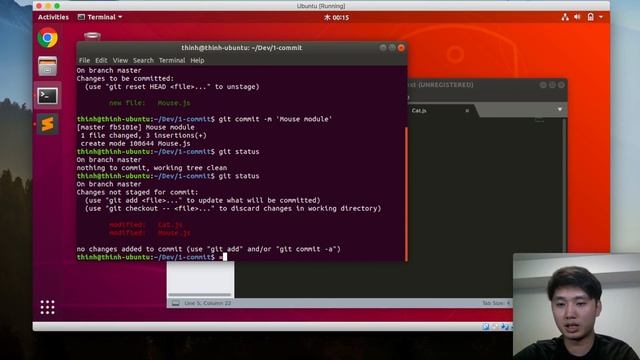Image resolution: width=640 pixels, height=360 pixels.
Task: Open the terminal Terminal menu
Action: pos(172,60)
